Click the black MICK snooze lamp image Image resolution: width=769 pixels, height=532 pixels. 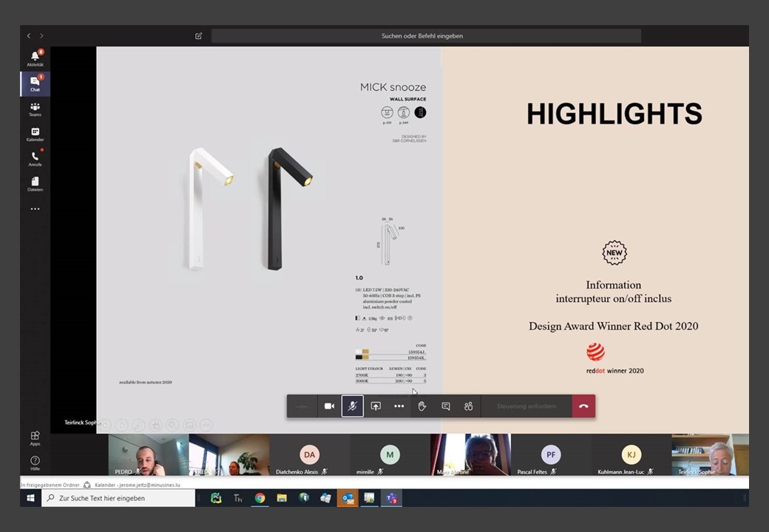pos(289,208)
